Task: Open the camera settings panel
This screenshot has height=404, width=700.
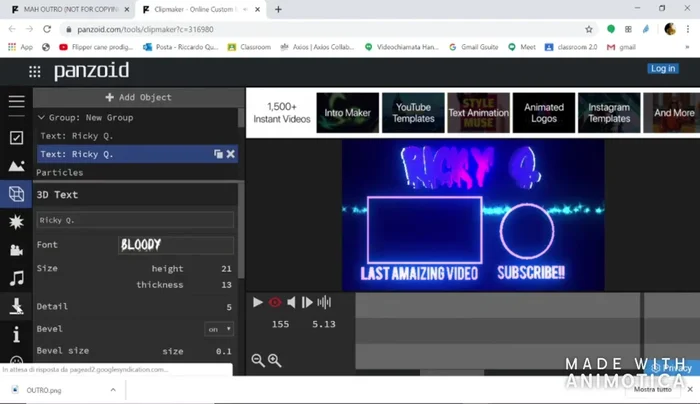Action: pos(16,250)
